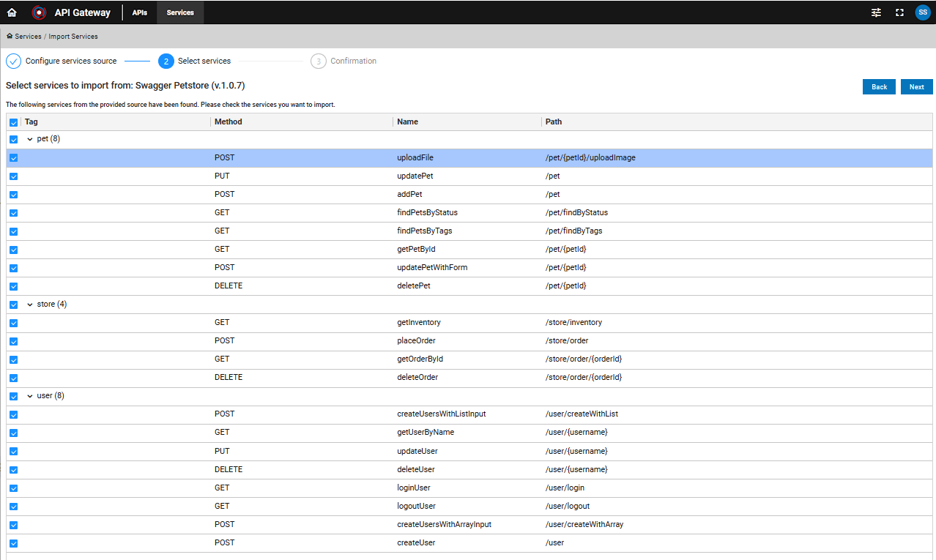This screenshot has width=936, height=560.
Task: Toggle fullscreen mode icon
Action: (x=899, y=12)
